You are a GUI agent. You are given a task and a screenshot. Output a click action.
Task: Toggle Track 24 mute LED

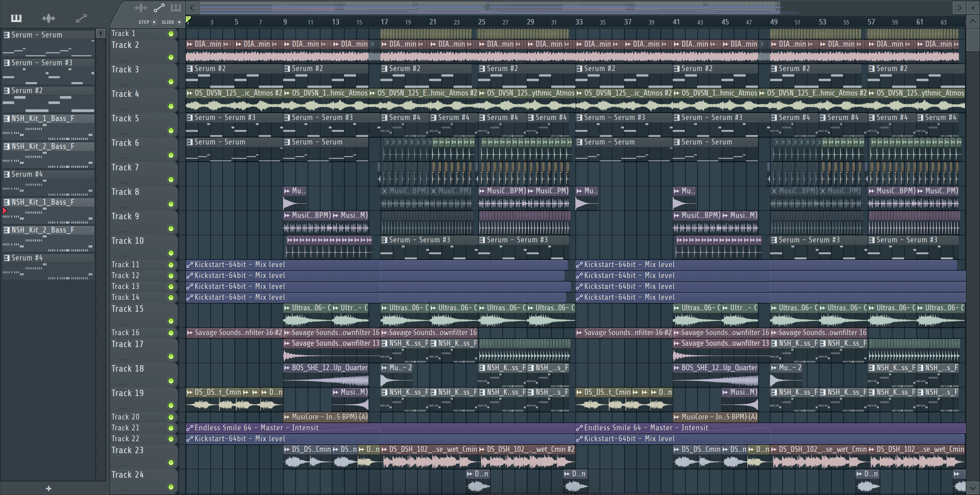pos(171,487)
